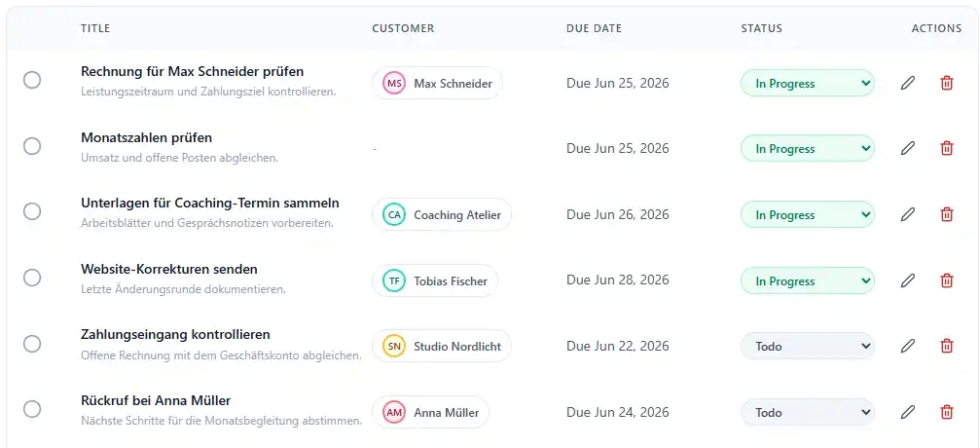
Task: Open the Unterlagen für Coaching-Termin sammeln title
Action: point(210,203)
